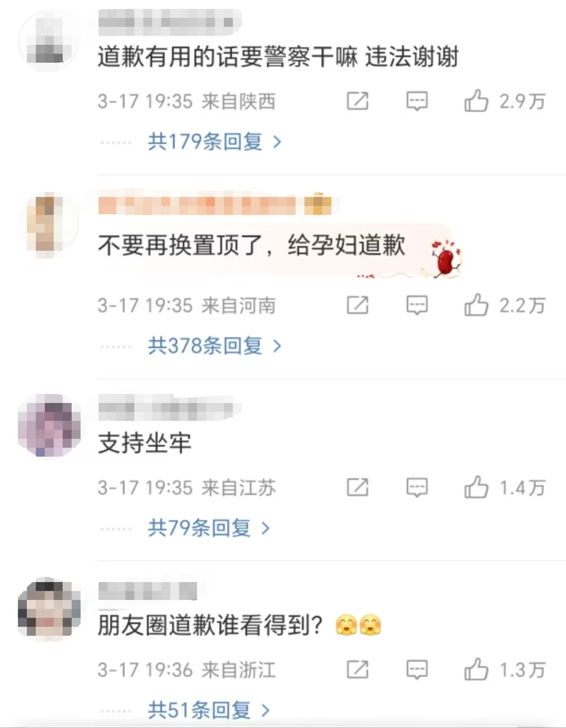Expand 共378条回复 replies
Screen dimensions: 566x728
tap(214, 346)
